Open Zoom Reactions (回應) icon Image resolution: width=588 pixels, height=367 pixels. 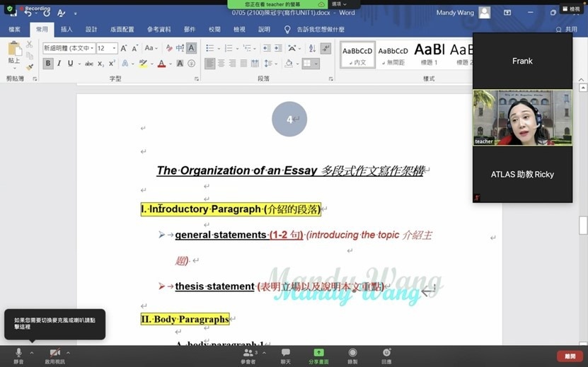386,356
